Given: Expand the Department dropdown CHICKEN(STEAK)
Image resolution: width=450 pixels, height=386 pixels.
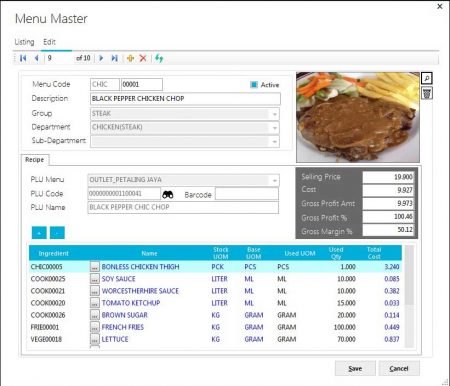Looking at the screenshot, I should [274, 128].
